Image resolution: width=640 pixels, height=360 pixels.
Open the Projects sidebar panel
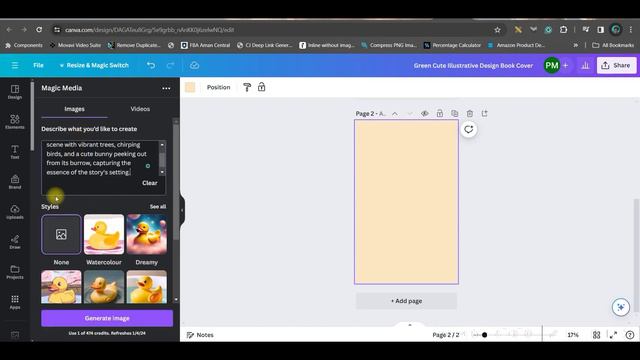(x=15, y=272)
